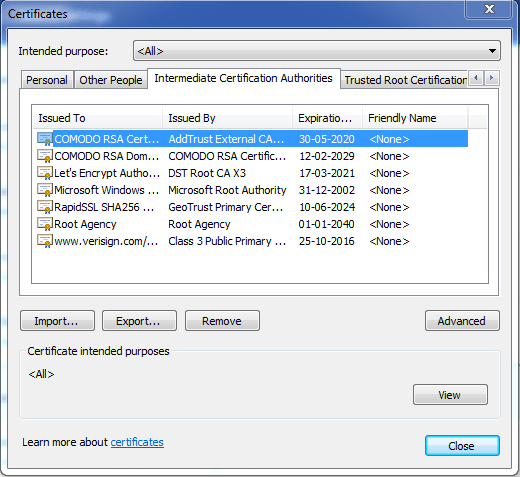This screenshot has height=477, width=520.
Task: Click the Export button
Action: pyautogui.click(x=139, y=321)
